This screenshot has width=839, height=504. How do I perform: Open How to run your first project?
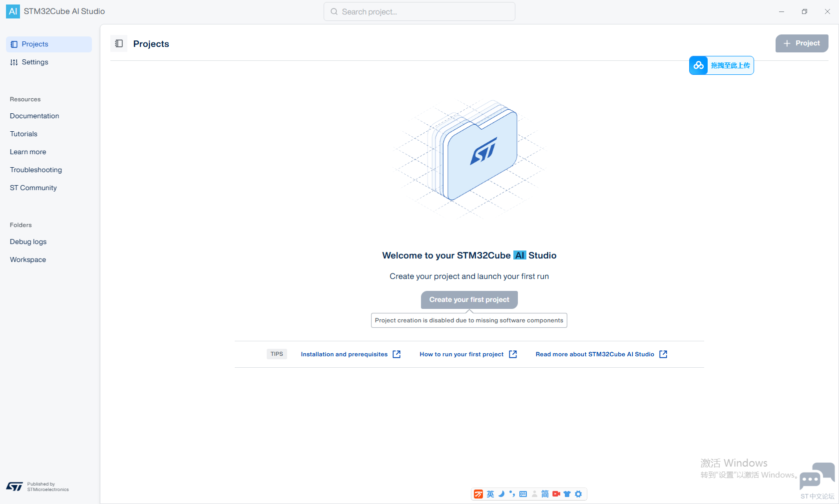point(461,354)
